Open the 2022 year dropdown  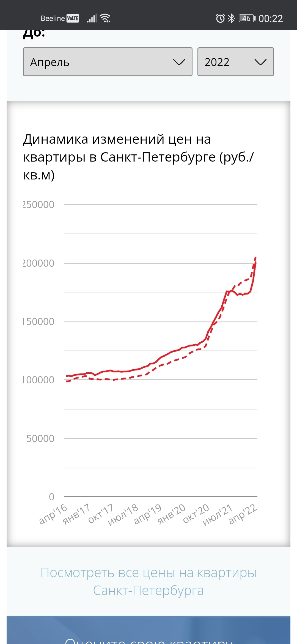point(235,62)
